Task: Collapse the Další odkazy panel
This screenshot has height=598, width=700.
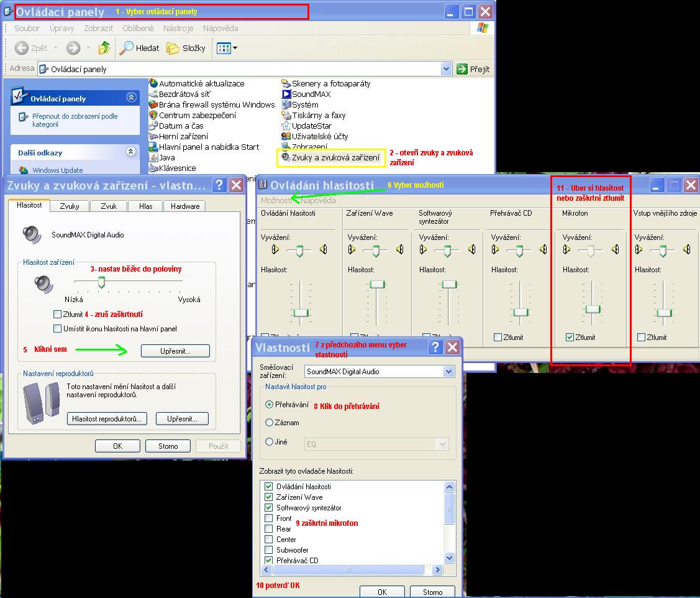Action: pos(131,152)
